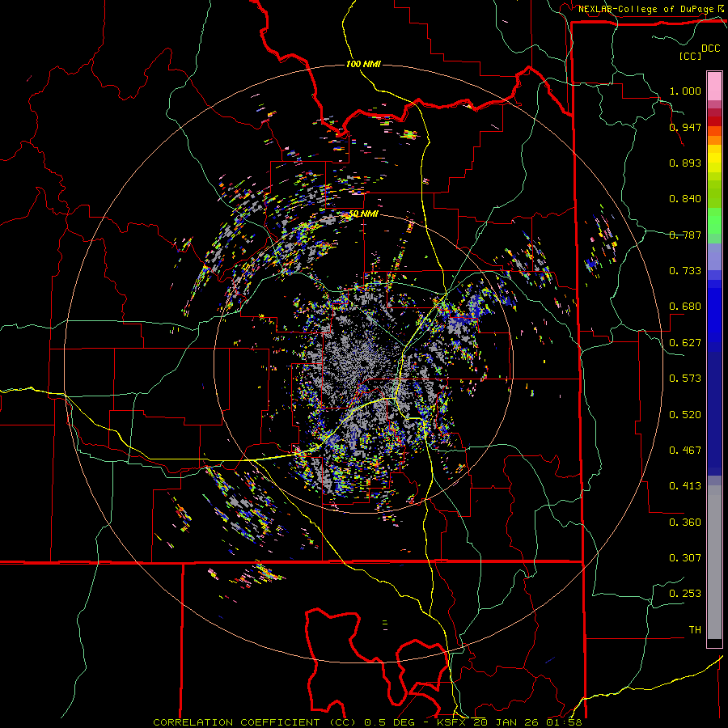The image size is (728, 728).
Task: Click the 0.787 legend value
Action: (x=685, y=235)
